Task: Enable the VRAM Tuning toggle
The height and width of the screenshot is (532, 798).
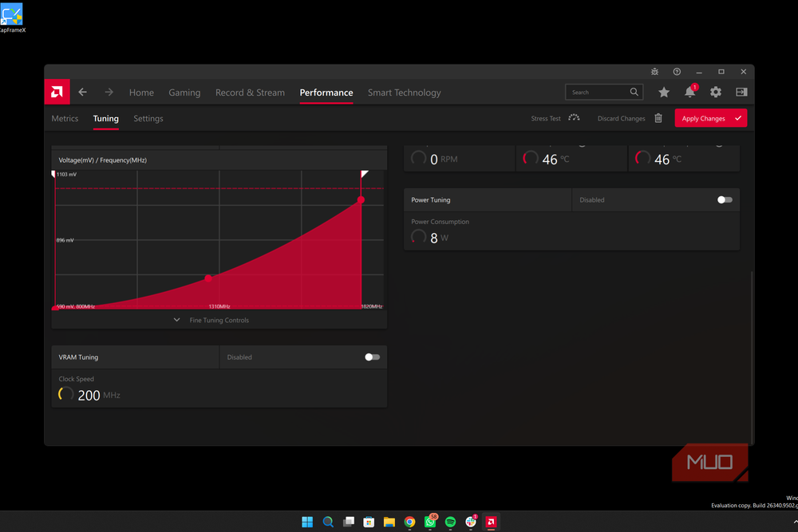Action: 372,357
